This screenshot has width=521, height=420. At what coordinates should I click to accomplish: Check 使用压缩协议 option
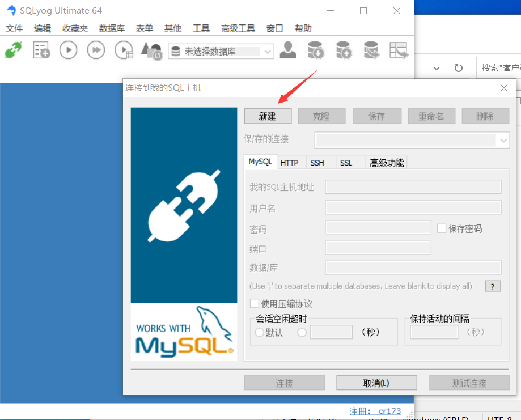pyautogui.click(x=255, y=303)
